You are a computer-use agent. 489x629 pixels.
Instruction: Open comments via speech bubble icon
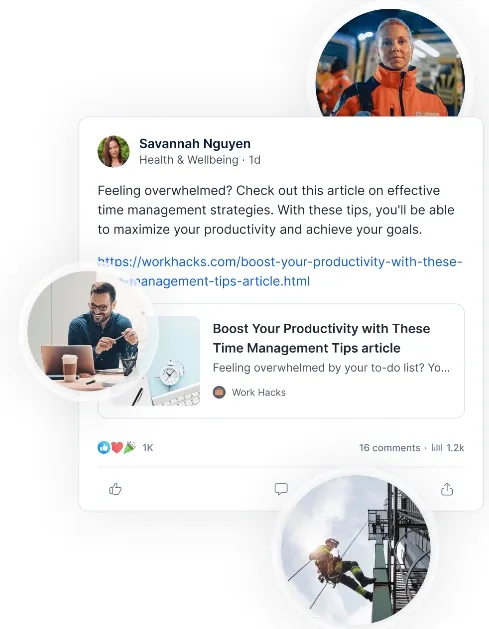coord(281,489)
